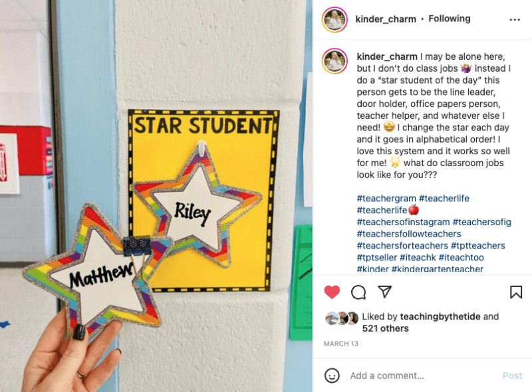Image resolution: width=532 pixels, height=392 pixels.
Task: Save post with the bookmark icon
Action: point(516,292)
